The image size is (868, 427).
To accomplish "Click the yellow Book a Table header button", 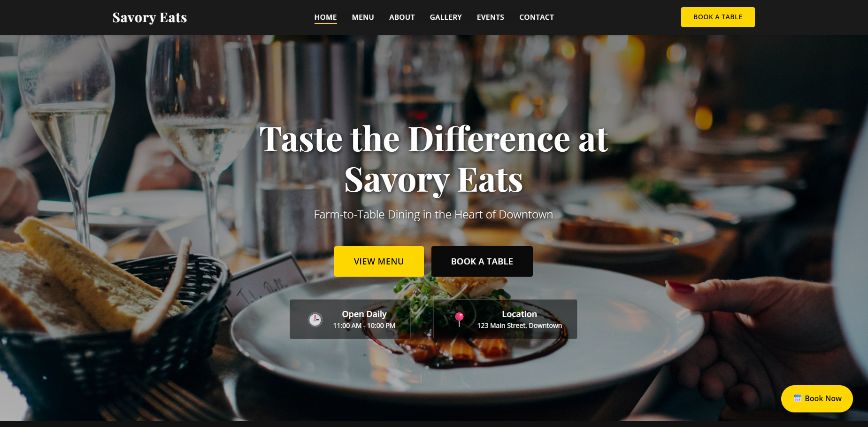I will 718,17.
